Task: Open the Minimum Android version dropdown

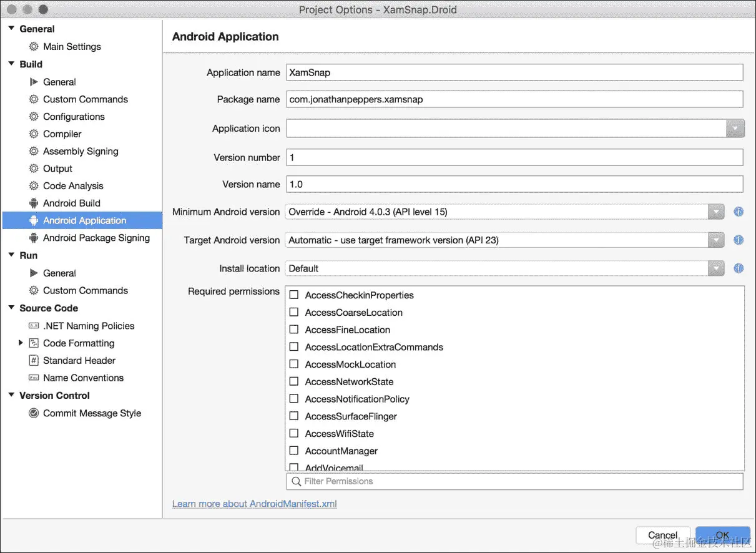Action: (x=504, y=212)
